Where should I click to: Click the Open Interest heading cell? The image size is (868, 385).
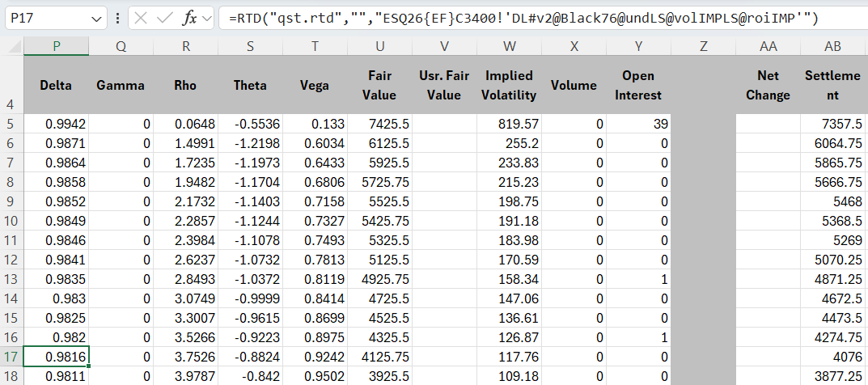click(x=639, y=85)
